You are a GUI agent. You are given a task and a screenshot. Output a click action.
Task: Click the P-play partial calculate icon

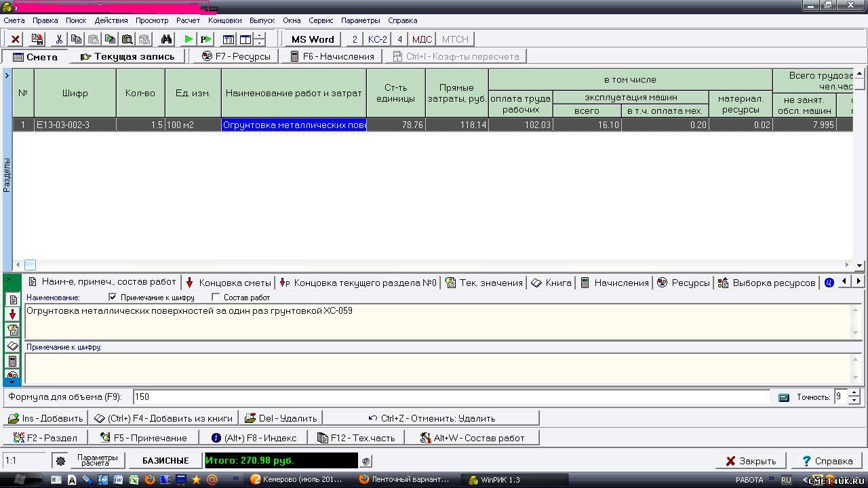[x=206, y=39]
